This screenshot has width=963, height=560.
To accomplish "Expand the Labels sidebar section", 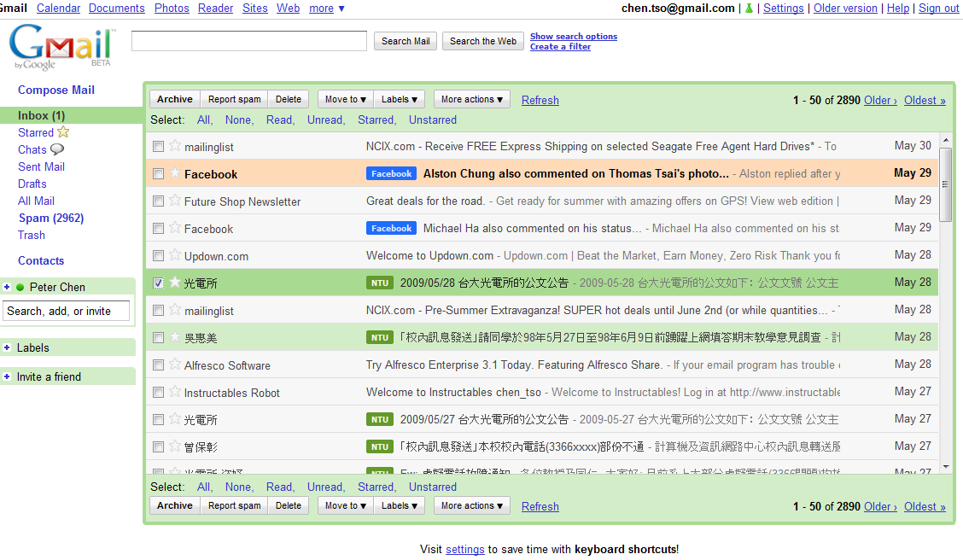I will [x=7, y=347].
